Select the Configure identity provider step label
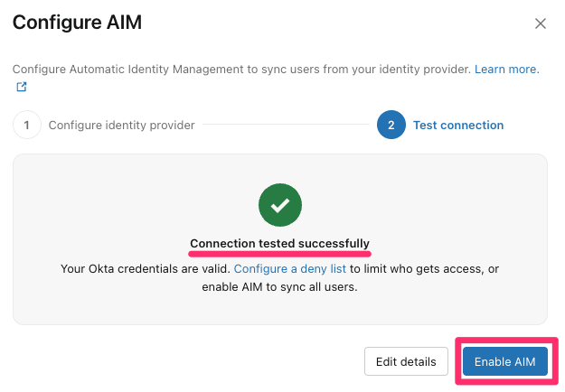This screenshot has height=392, width=565. (x=121, y=126)
